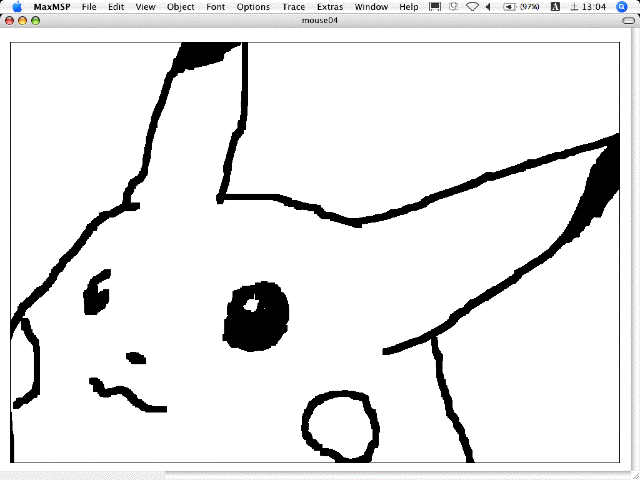Click the cheek circle in the drawing

click(340, 426)
